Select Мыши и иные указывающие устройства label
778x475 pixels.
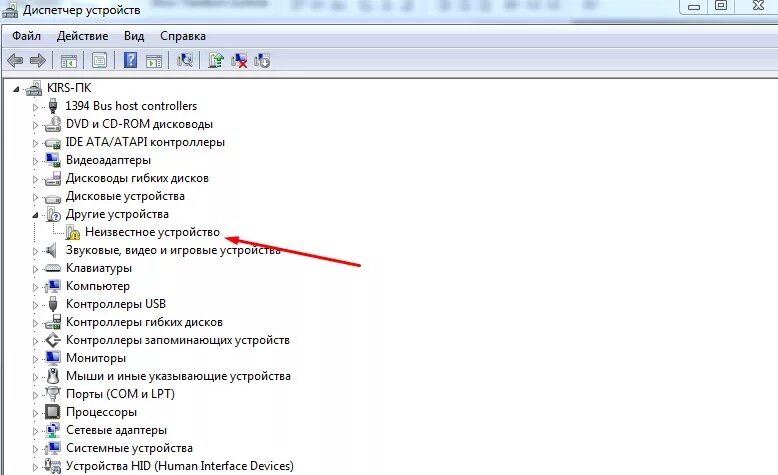(178, 376)
